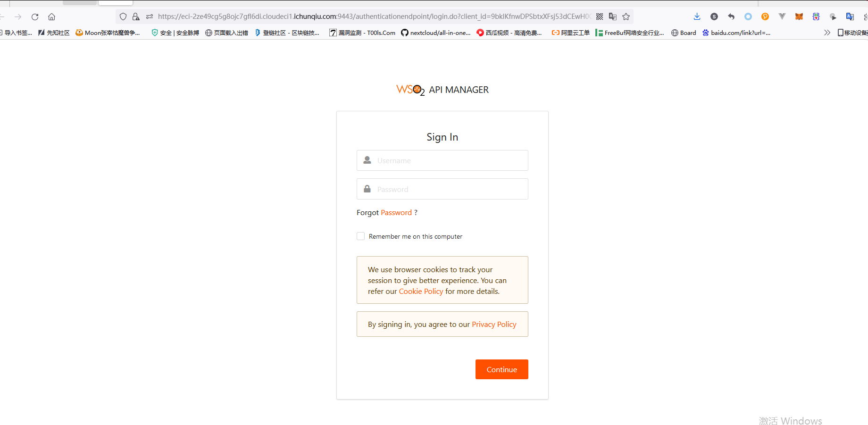Click the site connection padlock icon

tap(136, 17)
